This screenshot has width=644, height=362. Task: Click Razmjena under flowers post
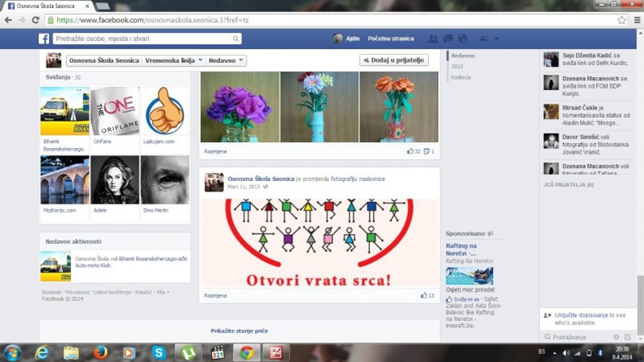click(215, 152)
